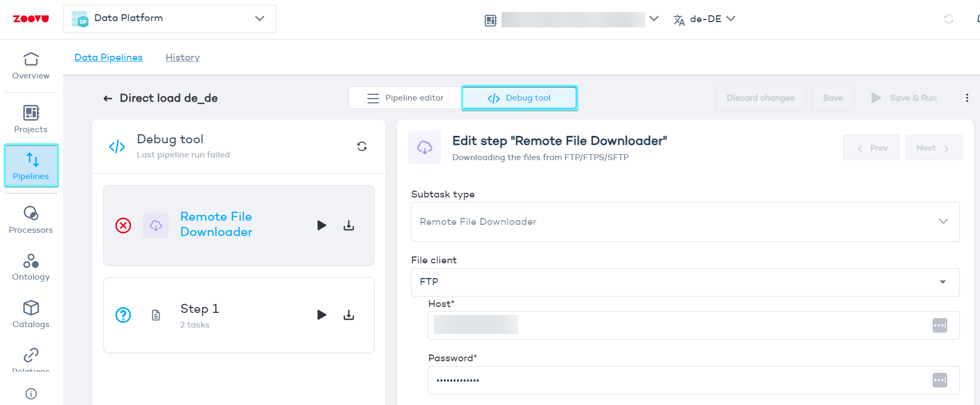Switch to the Pipeline editor tab

pyautogui.click(x=405, y=98)
